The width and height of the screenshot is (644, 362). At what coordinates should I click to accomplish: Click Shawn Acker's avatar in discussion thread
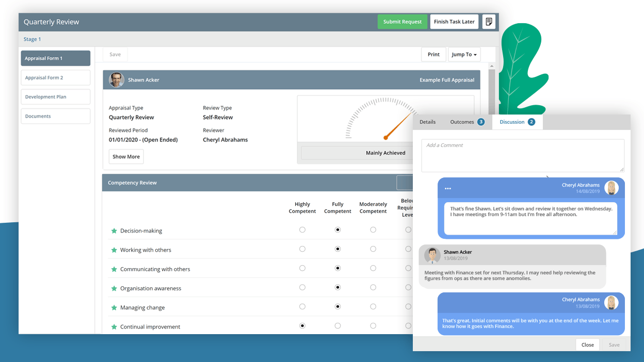point(432,255)
